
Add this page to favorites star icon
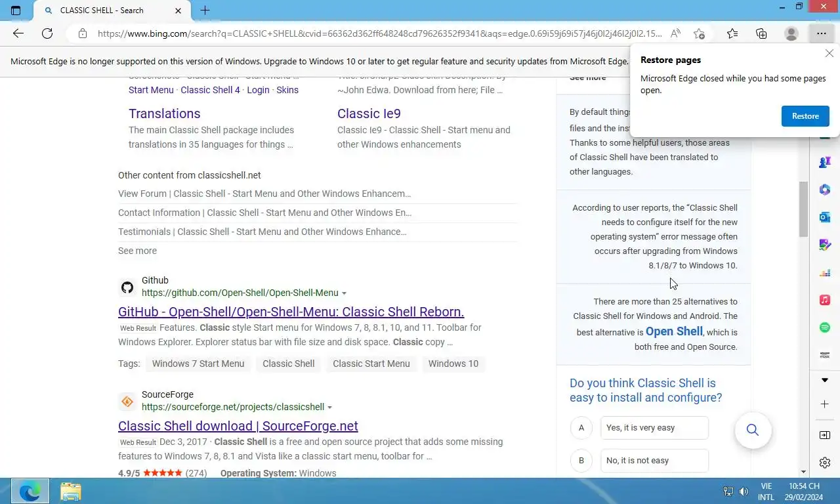700,33
